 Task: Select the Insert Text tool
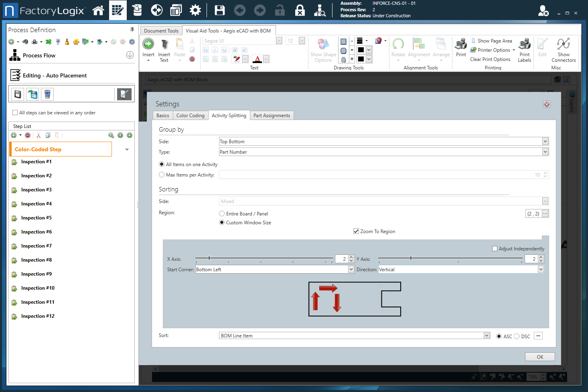[164, 50]
